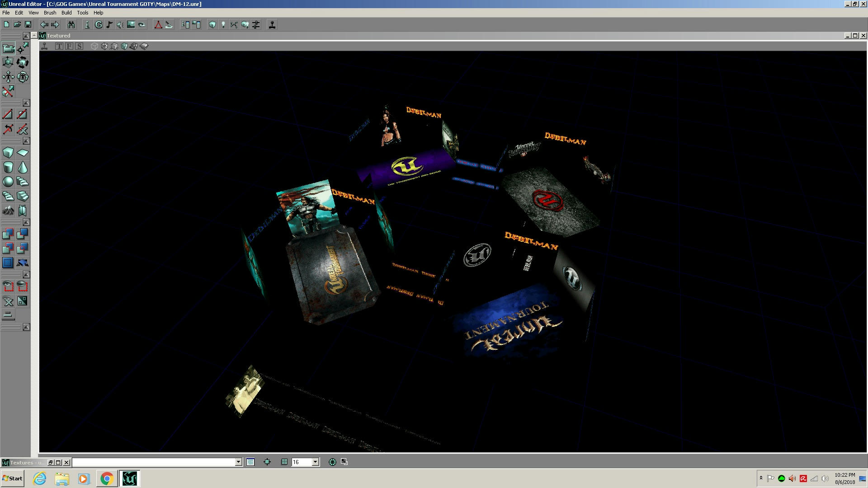Open the Sound browser speaker icon
Image resolution: width=868 pixels, height=488 pixels.
click(120, 24)
